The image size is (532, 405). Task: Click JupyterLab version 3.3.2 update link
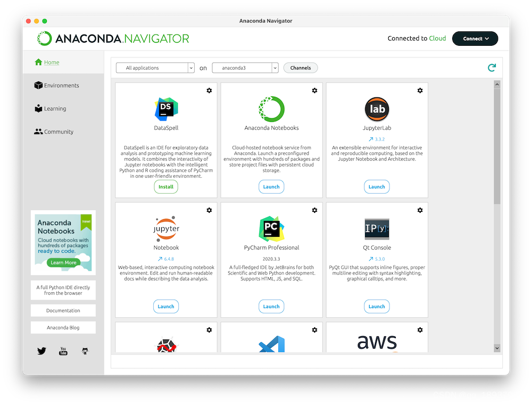pos(377,139)
